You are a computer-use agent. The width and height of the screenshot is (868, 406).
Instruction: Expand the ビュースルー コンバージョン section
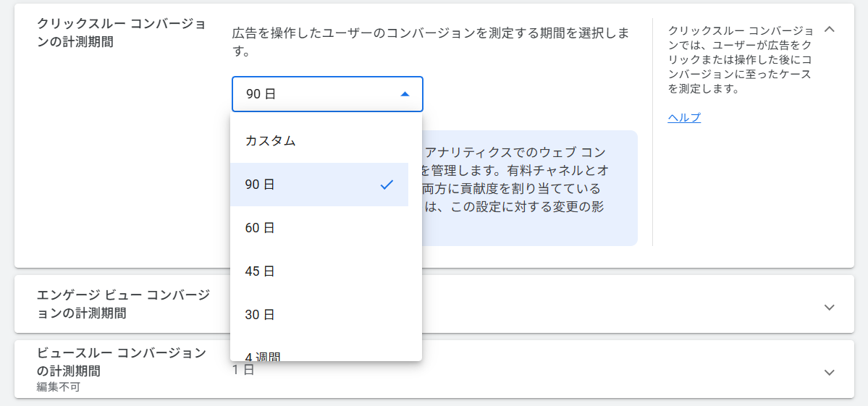829,372
